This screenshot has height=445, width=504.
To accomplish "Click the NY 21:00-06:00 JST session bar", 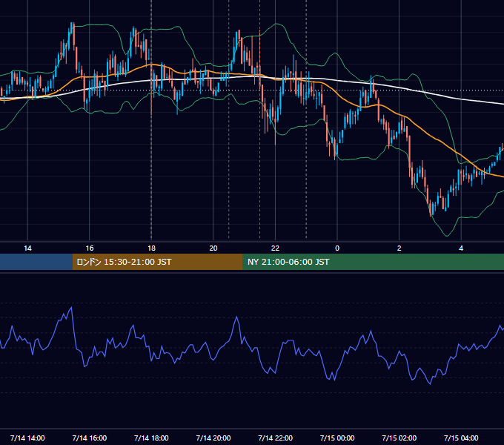I will click(373, 262).
